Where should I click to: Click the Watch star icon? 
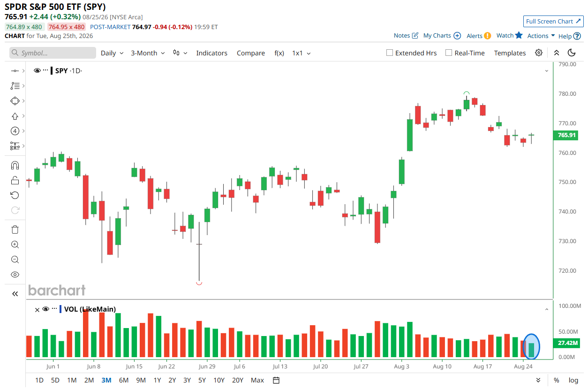[519, 35]
